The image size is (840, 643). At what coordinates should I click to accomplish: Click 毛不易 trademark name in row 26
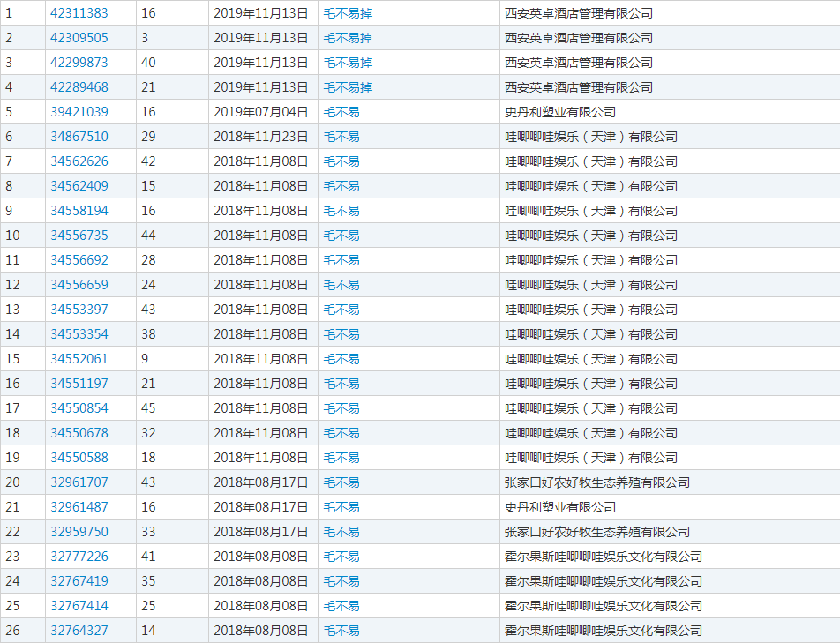tap(341, 630)
